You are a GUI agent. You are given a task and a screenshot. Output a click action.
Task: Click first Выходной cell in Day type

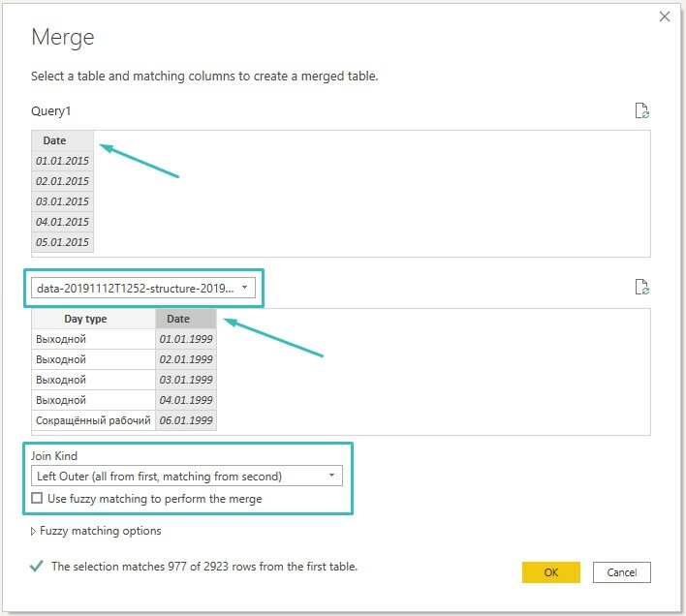pyautogui.click(x=94, y=339)
